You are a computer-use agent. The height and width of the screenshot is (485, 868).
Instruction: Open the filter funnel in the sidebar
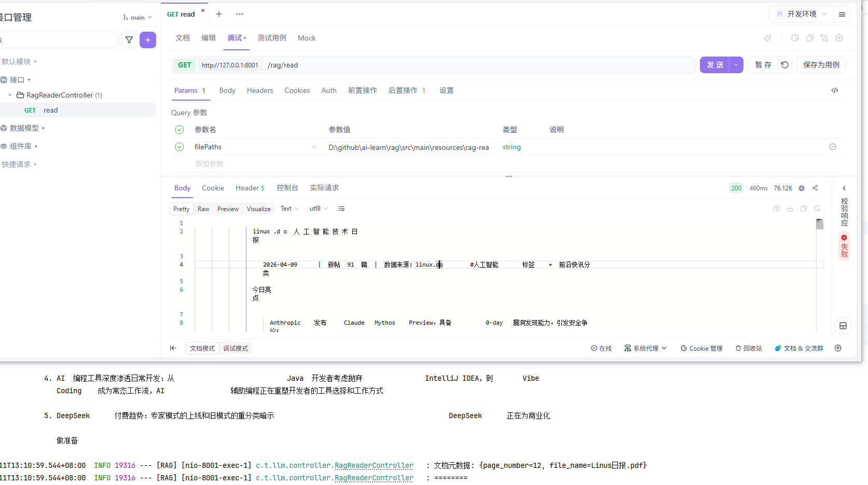coord(129,40)
